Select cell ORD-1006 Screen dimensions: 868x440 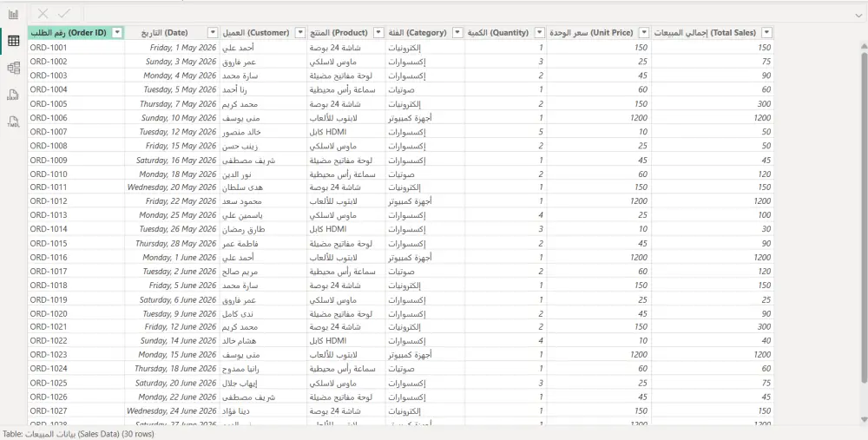click(76, 117)
